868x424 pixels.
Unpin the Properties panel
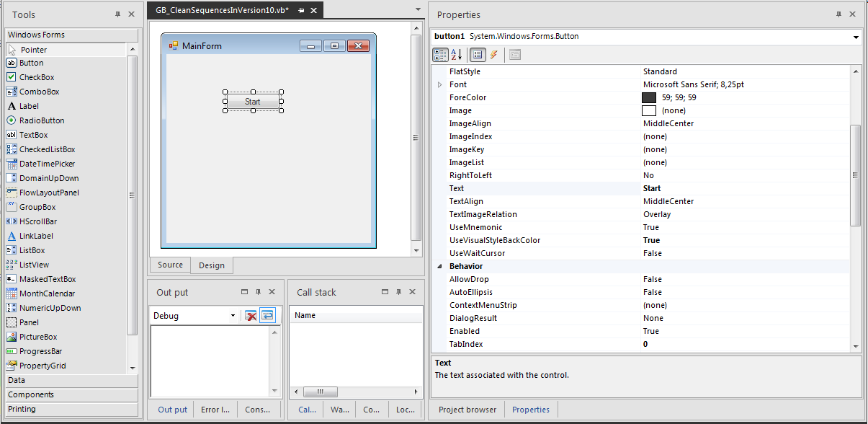pyautogui.click(x=839, y=14)
